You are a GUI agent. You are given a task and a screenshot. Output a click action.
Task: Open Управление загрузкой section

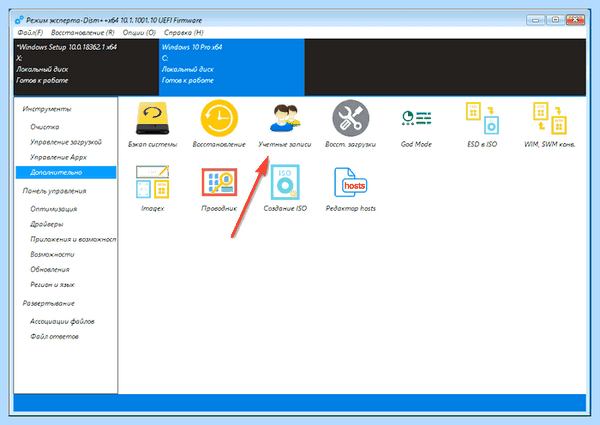coord(66,142)
